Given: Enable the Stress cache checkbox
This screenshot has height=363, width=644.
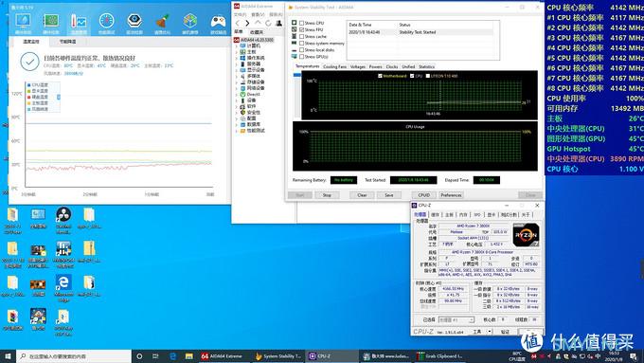Looking at the screenshot, I should click(x=302, y=37).
